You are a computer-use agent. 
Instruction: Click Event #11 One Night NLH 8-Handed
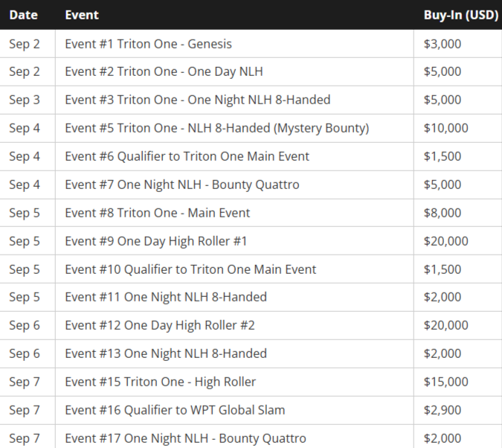pos(165,298)
